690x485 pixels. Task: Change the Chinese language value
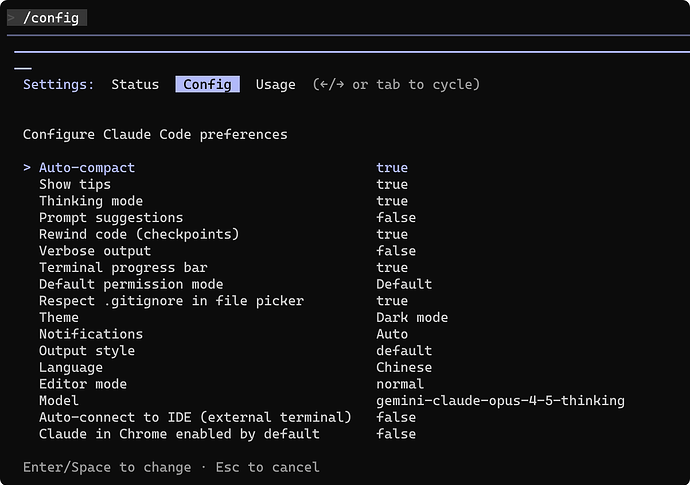coord(404,367)
